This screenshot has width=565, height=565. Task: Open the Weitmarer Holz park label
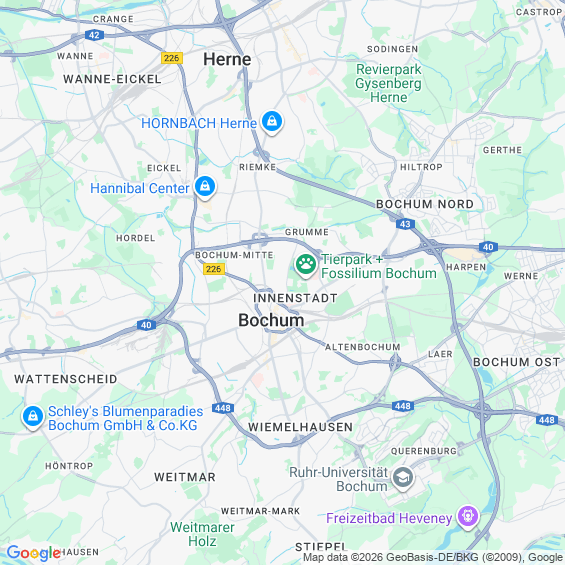(x=202, y=534)
